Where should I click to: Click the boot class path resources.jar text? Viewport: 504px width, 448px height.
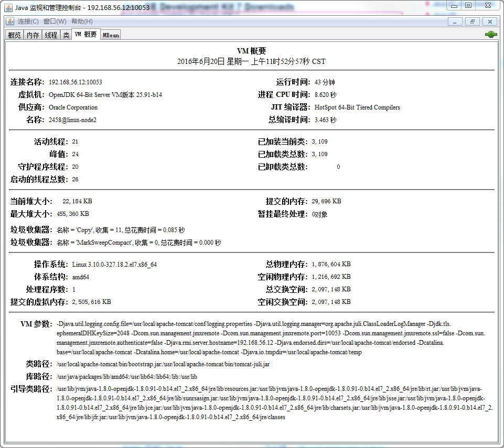coord(274,403)
